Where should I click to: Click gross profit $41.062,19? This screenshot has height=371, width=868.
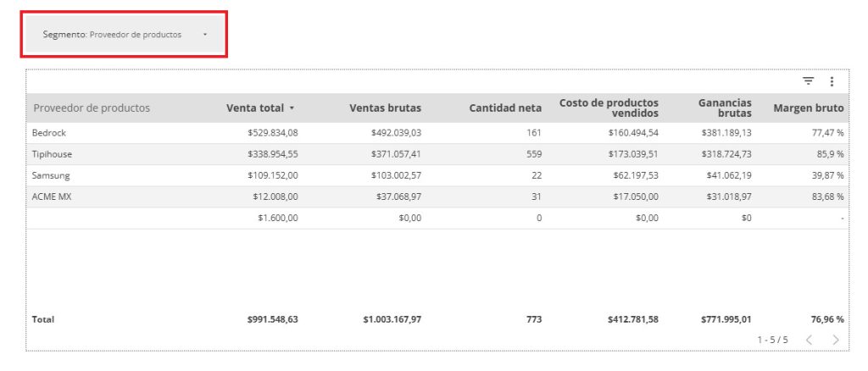pyautogui.click(x=729, y=175)
